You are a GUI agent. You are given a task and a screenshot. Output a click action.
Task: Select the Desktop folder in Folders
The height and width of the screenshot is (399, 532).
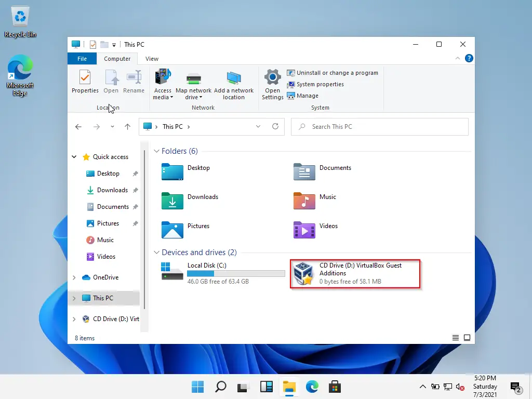coord(185,171)
